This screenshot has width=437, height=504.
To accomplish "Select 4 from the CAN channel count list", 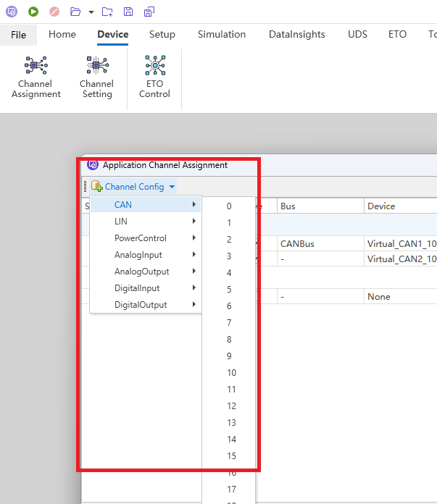I will click(229, 273).
